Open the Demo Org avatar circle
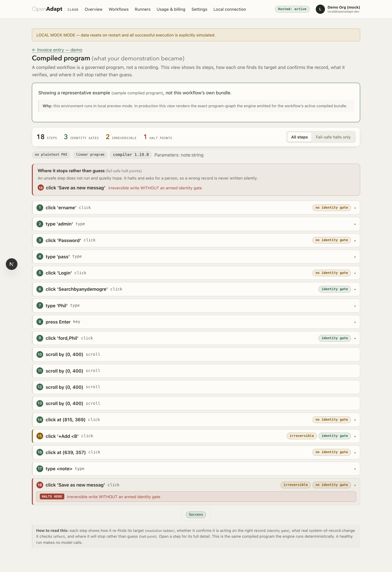The height and width of the screenshot is (572, 392). coord(320,9)
